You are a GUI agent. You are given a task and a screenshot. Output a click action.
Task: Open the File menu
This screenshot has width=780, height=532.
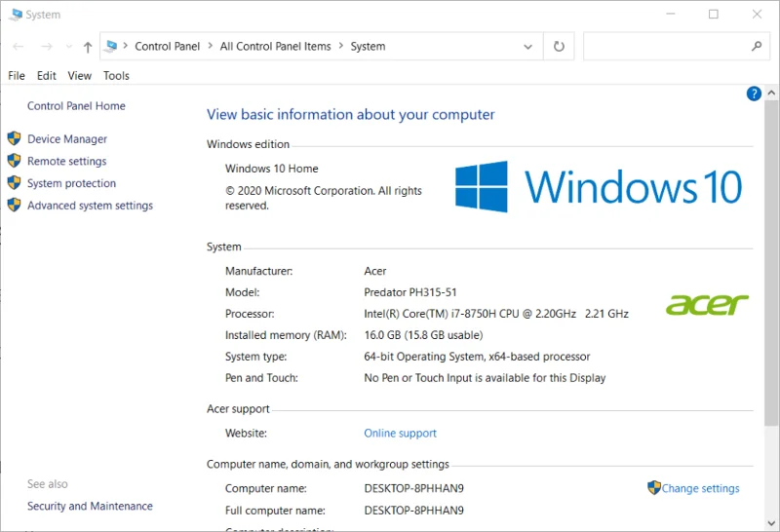point(17,76)
